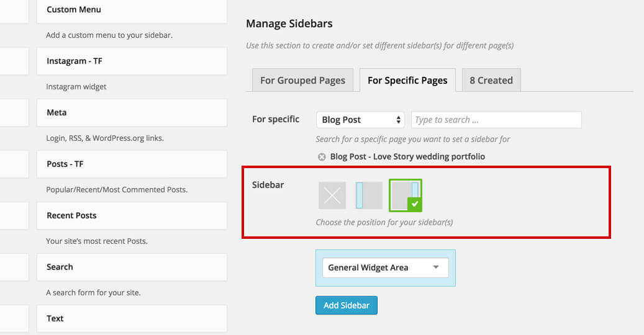This screenshot has height=335, width=644.
Task: Open the Recent Posts widget
Action: click(132, 216)
